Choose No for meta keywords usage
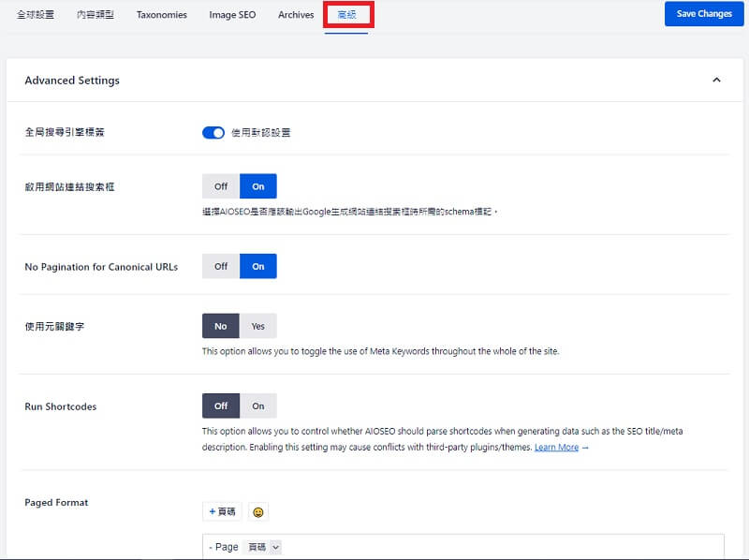This screenshot has height=560, width=749. pos(221,326)
